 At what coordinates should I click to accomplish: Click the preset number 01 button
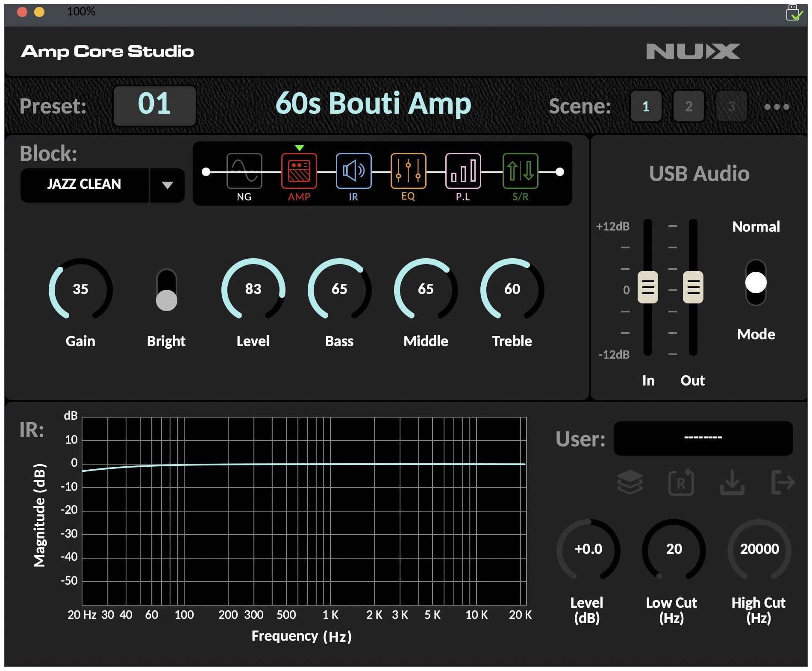tap(154, 105)
